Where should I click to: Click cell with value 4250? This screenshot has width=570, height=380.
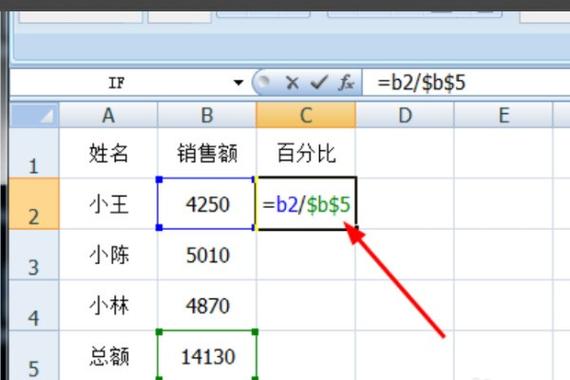tap(207, 204)
